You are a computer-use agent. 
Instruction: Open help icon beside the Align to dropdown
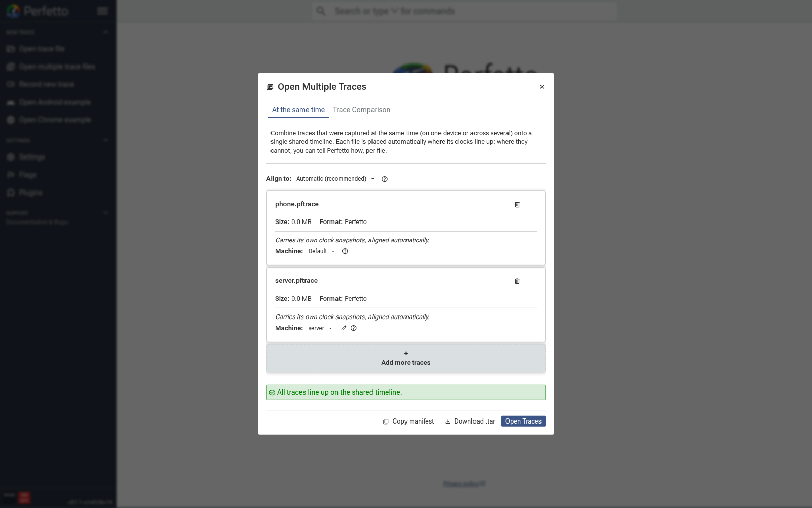click(385, 179)
